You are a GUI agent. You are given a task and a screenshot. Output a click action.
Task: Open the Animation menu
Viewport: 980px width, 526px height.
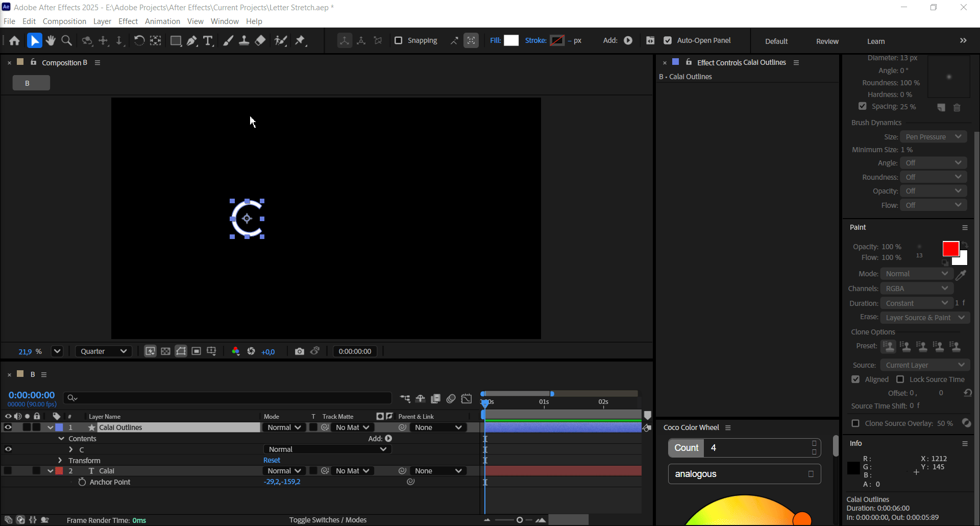pos(162,21)
